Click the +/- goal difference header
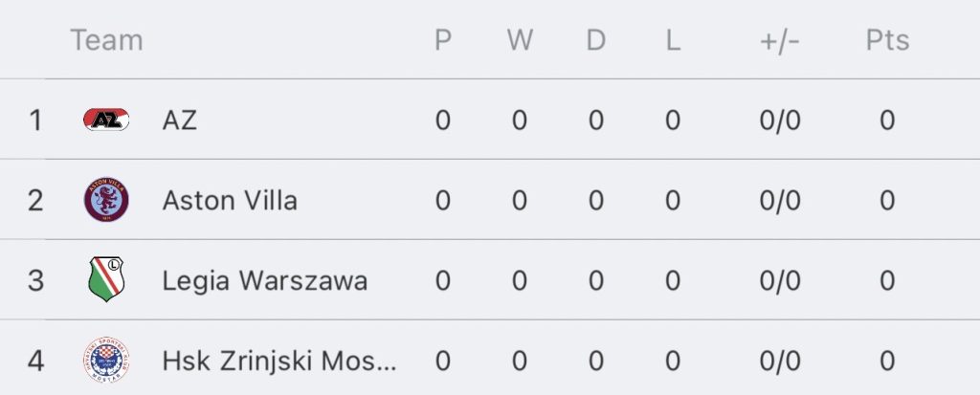980x395 pixels. point(779,40)
